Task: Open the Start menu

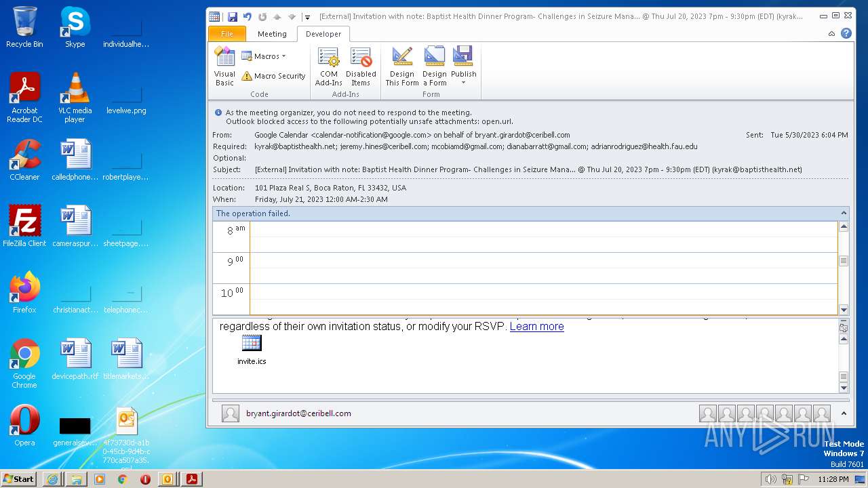Action: click(x=19, y=479)
